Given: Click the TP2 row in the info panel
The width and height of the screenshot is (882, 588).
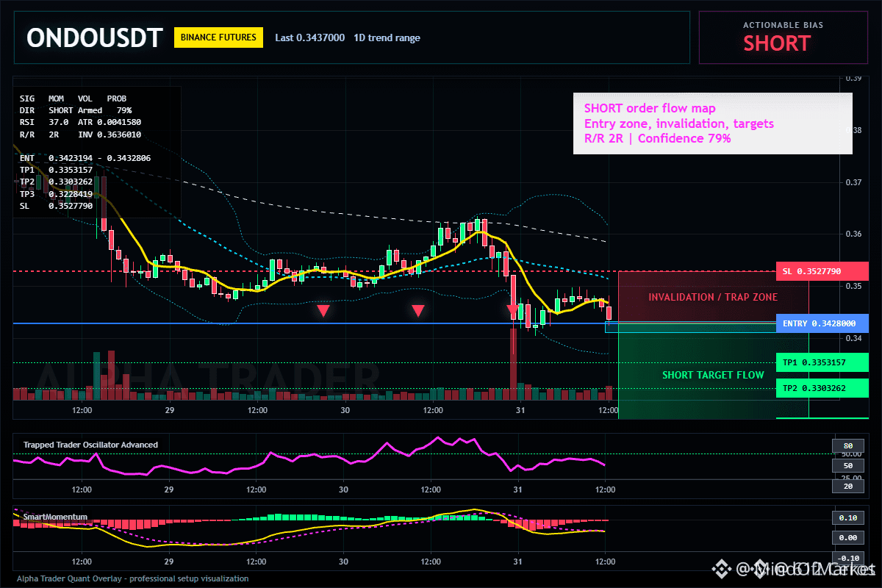Looking at the screenshot, I should coord(56,182).
